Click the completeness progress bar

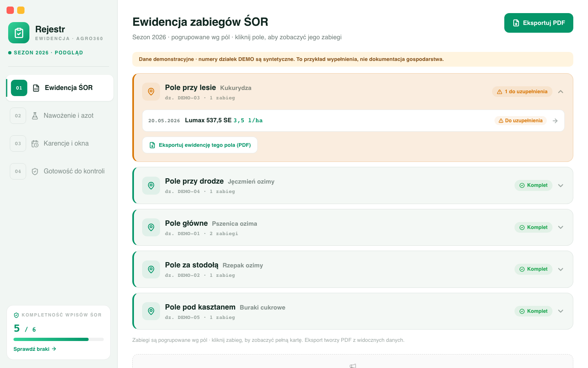tap(58, 339)
